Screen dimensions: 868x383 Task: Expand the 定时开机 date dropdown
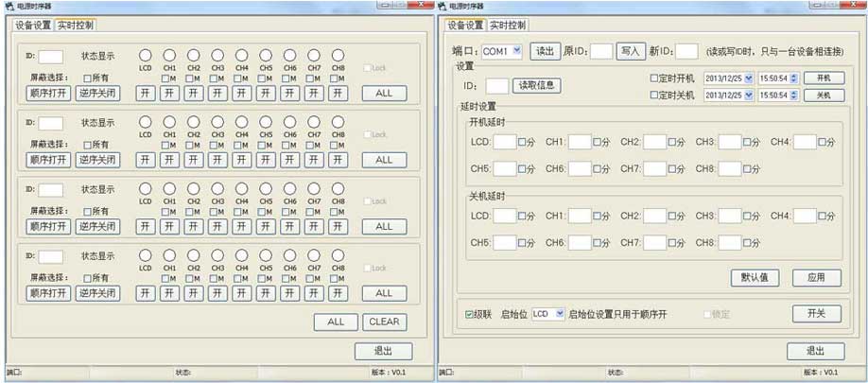(749, 78)
